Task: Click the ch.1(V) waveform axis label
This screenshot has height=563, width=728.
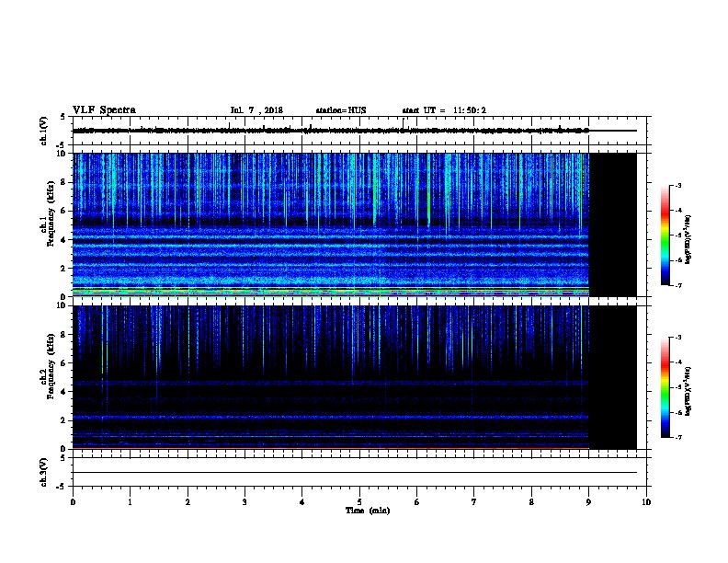Action: pyautogui.click(x=43, y=131)
